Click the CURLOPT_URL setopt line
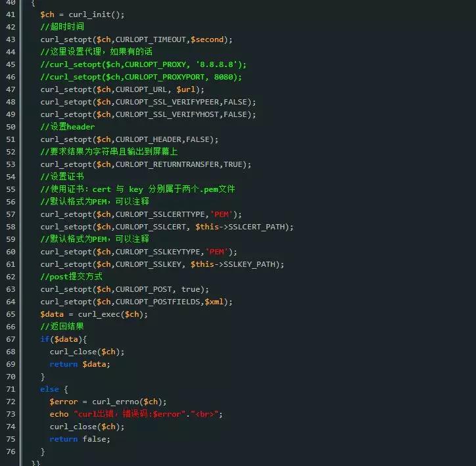476x466 pixels. (x=122, y=89)
